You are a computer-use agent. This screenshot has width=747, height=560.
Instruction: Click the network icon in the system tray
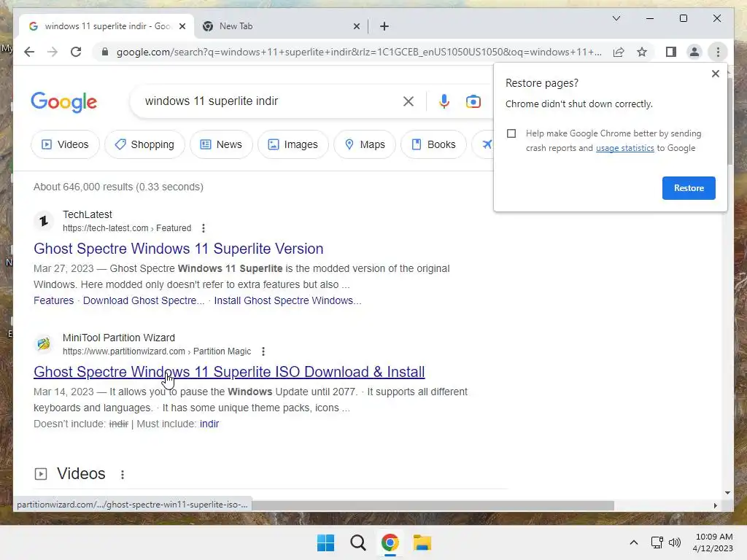pyautogui.click(x=657, y=542)
